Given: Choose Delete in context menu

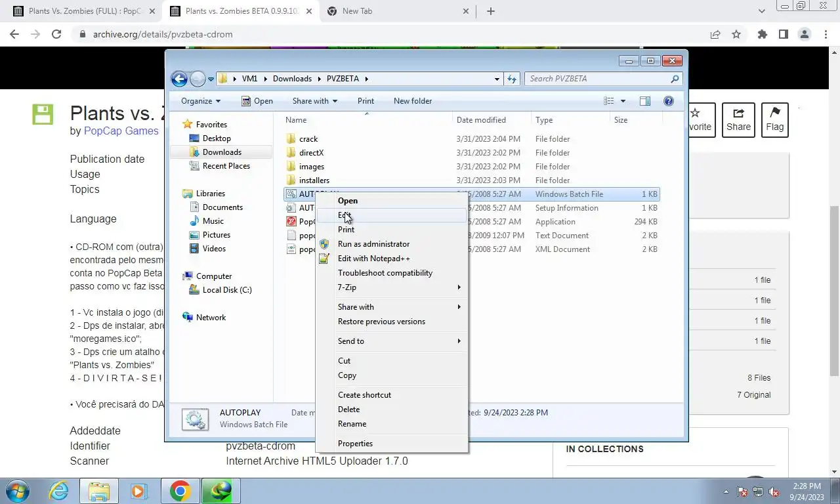Looking at the screenshot, I should click(392, 409).
